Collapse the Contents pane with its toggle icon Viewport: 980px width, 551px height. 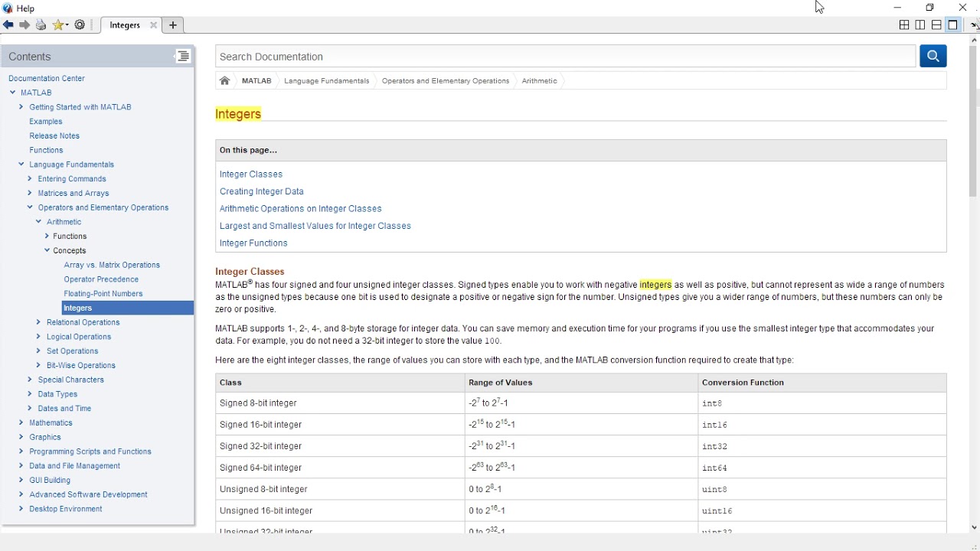(182, 57)
